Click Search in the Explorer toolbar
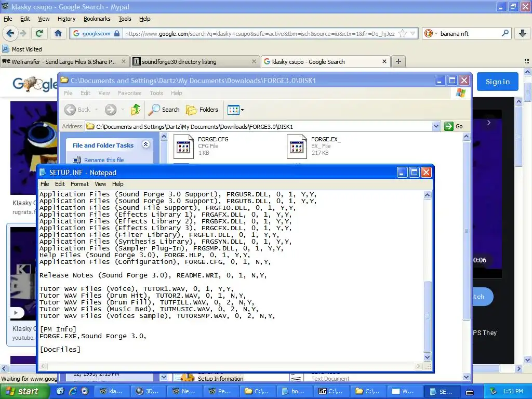The image size is (532, 399). [x=164, y=110]
